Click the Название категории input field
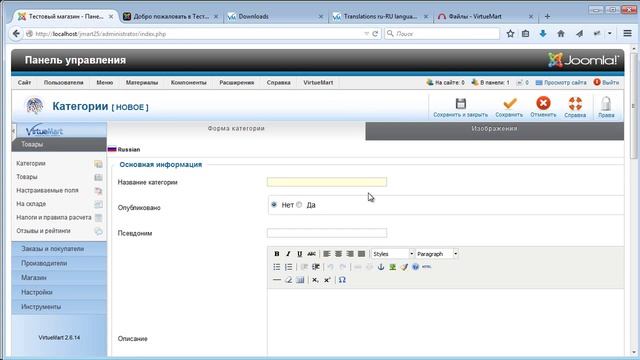Viewport: 640px width, 360px height. coord(327,182)
